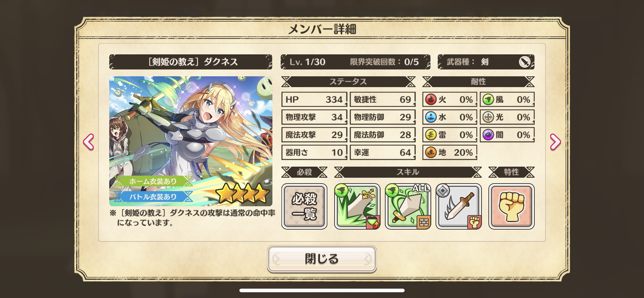Toggle the バトル衣装あり costume label
The image size is (644, 298).
pyautogui.click(x=153, y=197)
